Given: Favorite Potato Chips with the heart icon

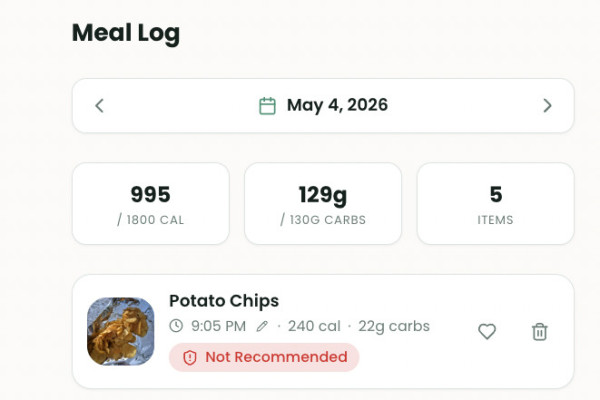Looking at the screenshot, I should tap(487, 331).
